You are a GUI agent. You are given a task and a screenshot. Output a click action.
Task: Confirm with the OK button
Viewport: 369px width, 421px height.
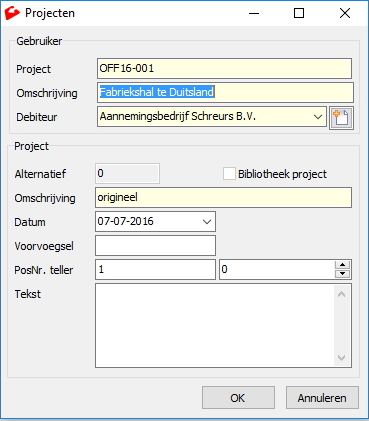click(238, 398)
